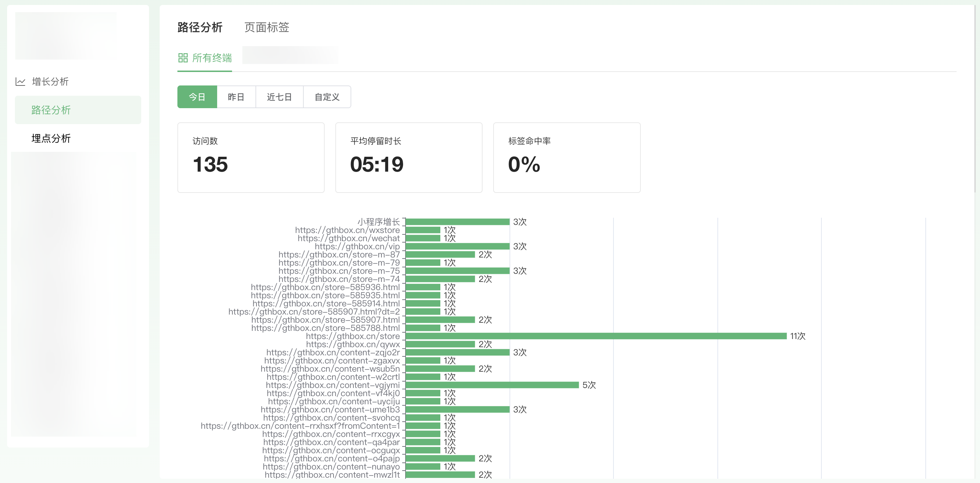Click the 访问数 135 stat card
Screen dimensions: 980x483
251,157
